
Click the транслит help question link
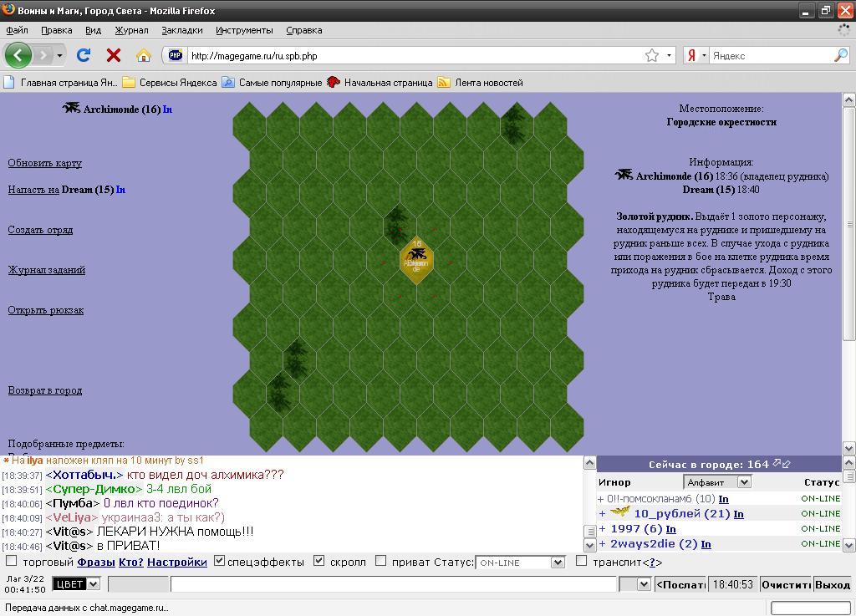point(652,563)
